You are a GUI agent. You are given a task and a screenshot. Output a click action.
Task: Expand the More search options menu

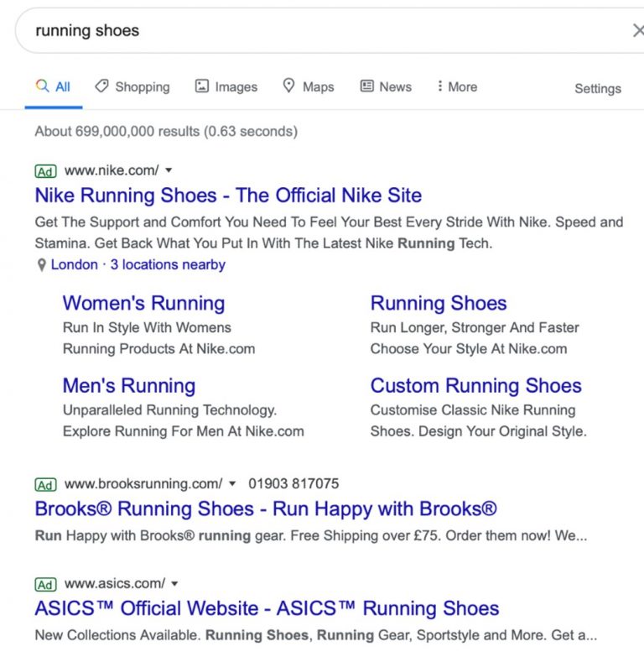[456, 86]
